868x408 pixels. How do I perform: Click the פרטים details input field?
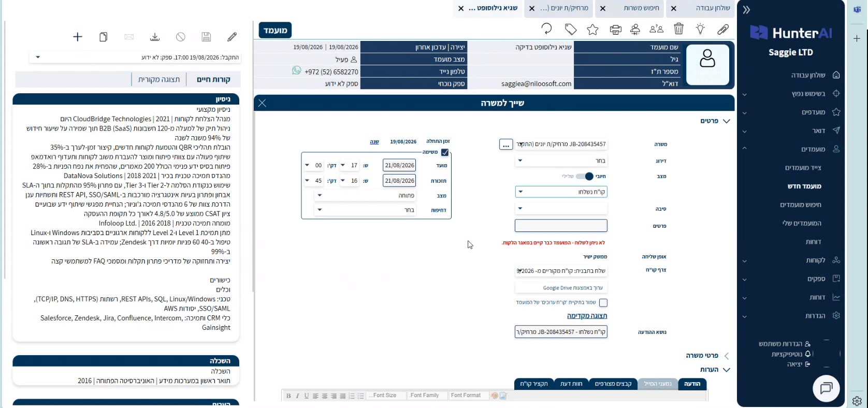point(561,226)
